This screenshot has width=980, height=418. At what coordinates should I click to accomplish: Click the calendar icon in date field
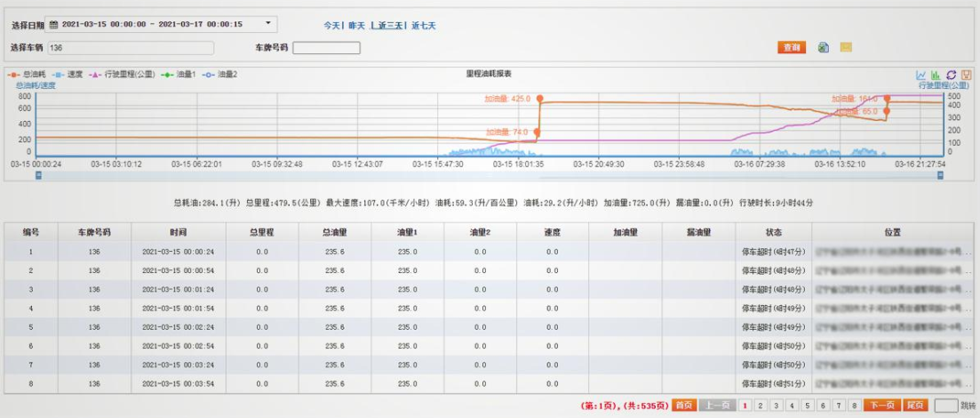click(x=53, y=24)
